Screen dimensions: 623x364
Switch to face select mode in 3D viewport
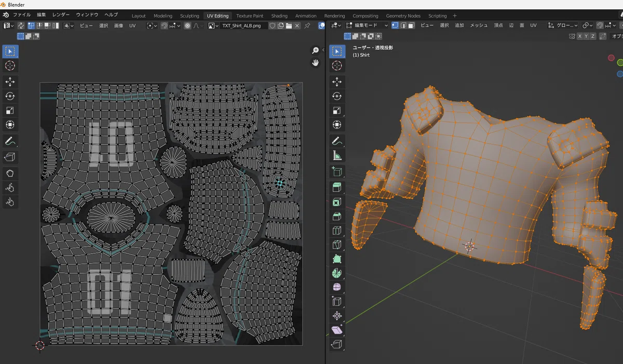411,25
